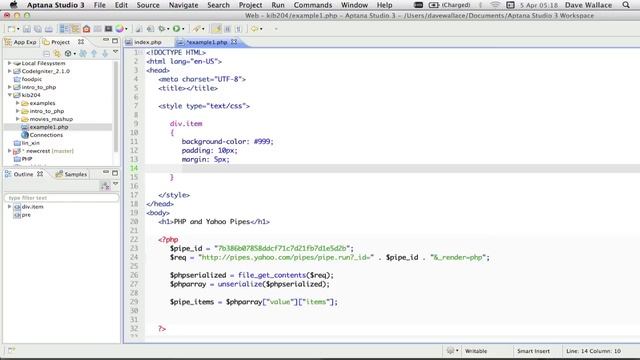Toggle the first blue list-view toolbar button
640x360 pixels.
[64, 29]
